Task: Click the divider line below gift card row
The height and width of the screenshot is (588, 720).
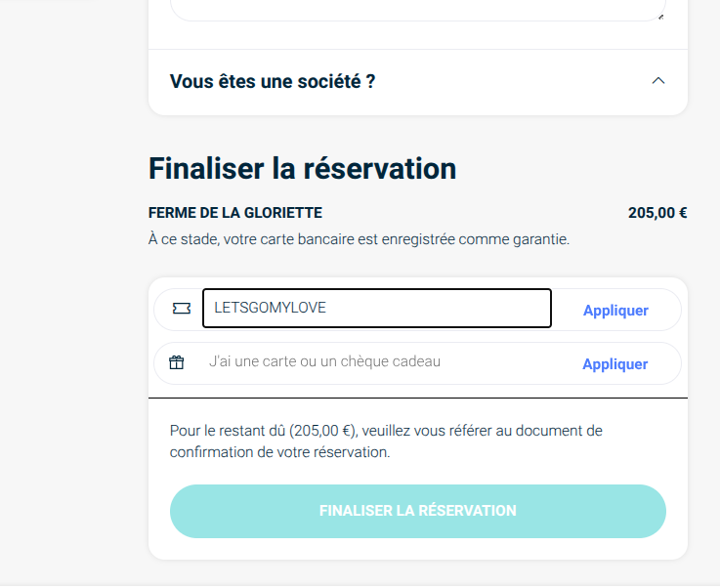Action: (x=418, y=399)
